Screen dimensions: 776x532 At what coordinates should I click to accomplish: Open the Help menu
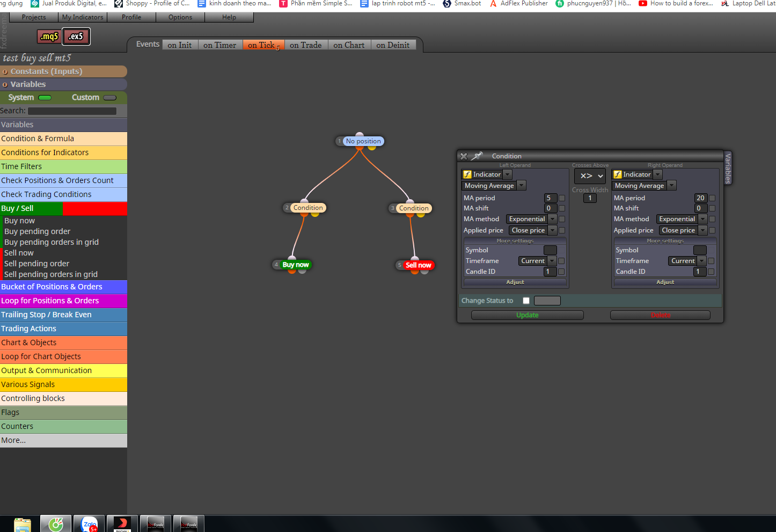pyautogui.click(x=229, y=17)
